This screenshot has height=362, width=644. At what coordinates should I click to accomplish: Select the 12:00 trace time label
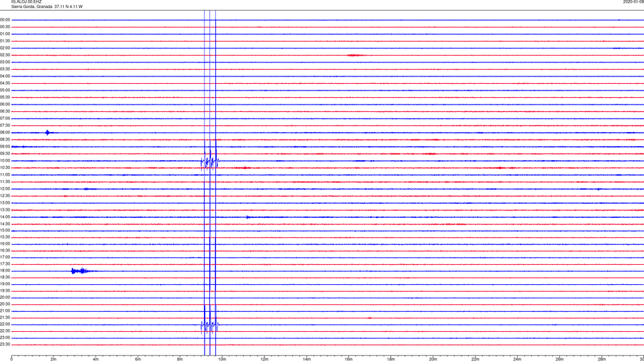5,188
